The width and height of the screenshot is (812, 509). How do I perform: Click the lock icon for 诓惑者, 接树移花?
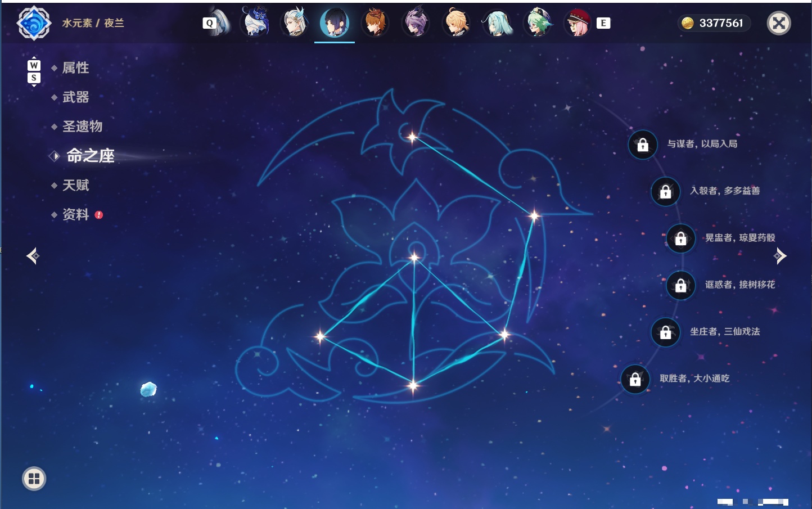coord(681,285)
